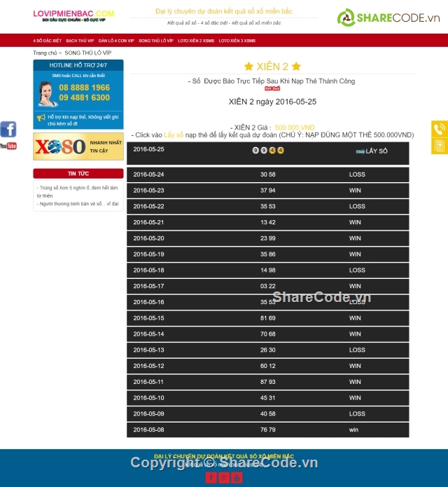Click the footer YouTube icon
Screen dimensions: 448x487
[237, 478]
